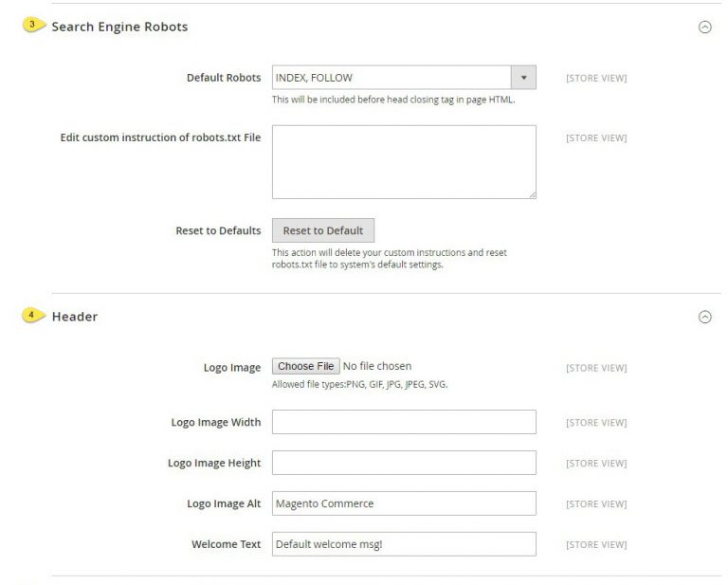Click the yellow number 3 marker badge
Screen dimensions: 728x585
tap(34, 25)
